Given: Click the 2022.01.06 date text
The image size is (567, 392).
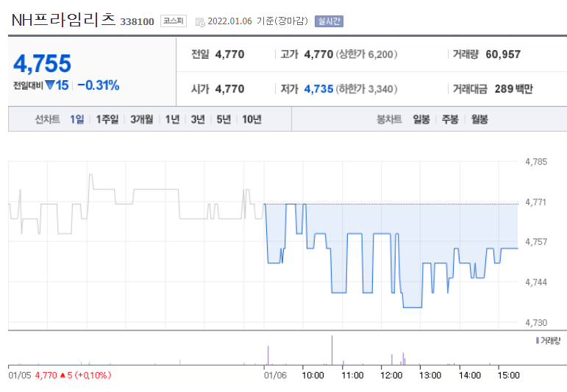Looking at the screenshot, I should 229,21.
